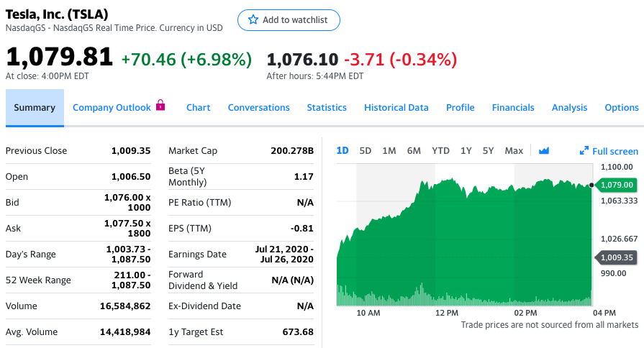Click the lock icon beside Company Outlook
The height and width of the screenshot is (348, 644).
click(x=160, y=105)
